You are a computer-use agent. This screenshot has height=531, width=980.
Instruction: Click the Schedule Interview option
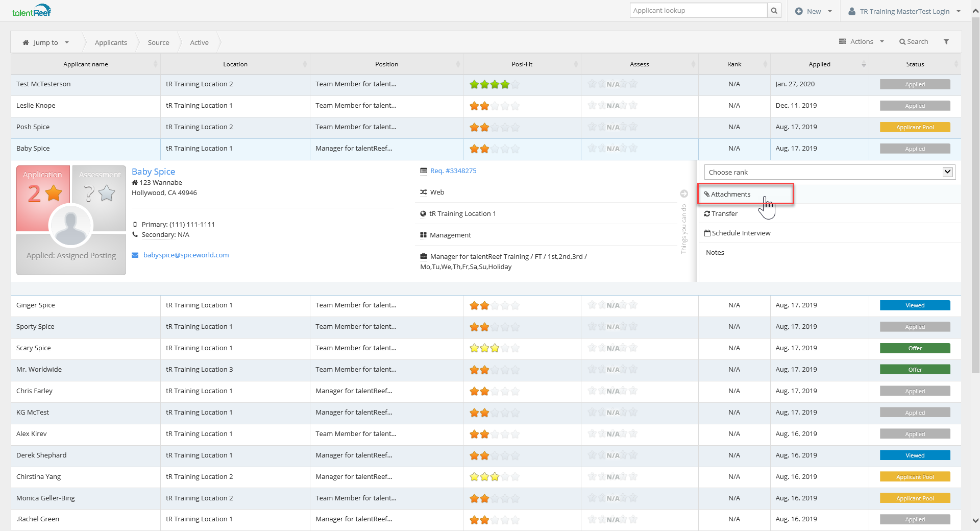[741, 233]
